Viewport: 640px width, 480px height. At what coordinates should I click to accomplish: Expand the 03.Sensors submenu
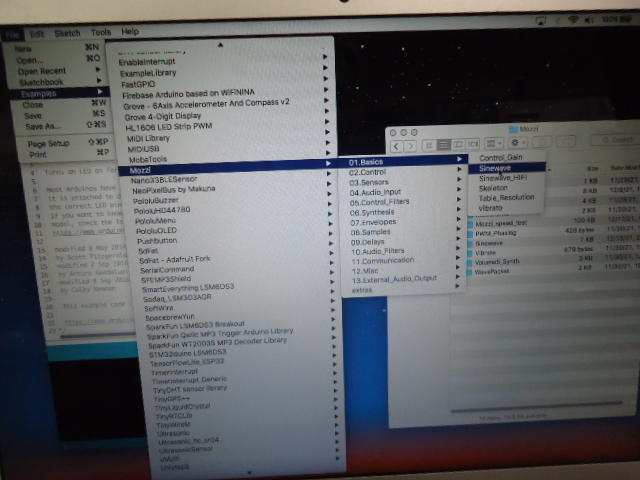pyautogui.click(x=404, y=182)
